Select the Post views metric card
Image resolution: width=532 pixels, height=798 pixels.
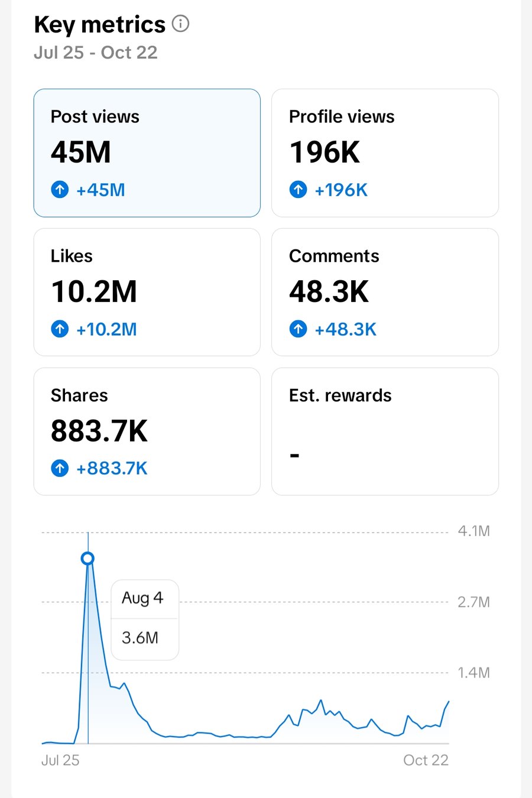pos(147,153)
